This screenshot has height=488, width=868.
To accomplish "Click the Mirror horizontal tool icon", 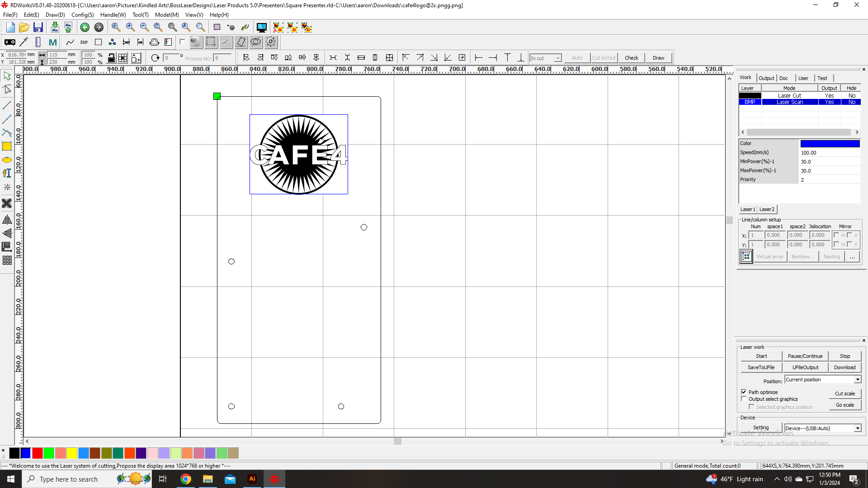I will coord(7,220).
